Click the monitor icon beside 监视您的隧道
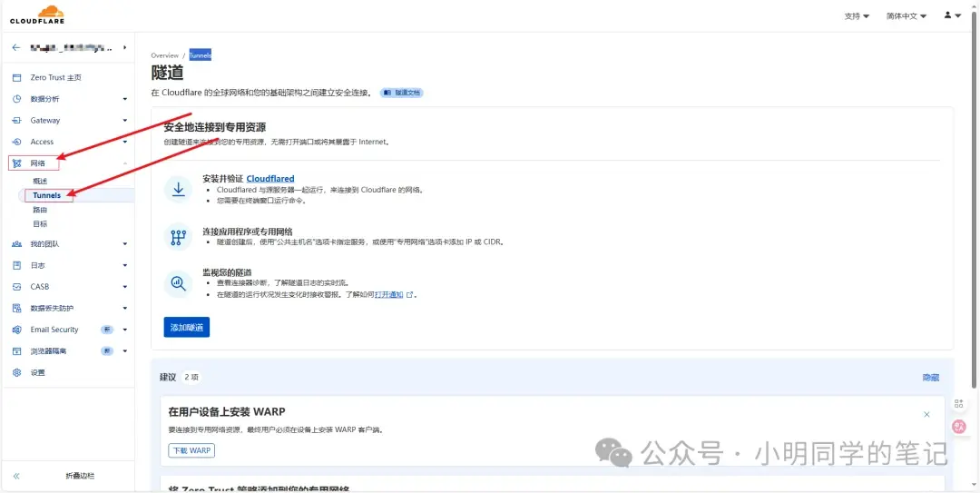 click(178, 284)
